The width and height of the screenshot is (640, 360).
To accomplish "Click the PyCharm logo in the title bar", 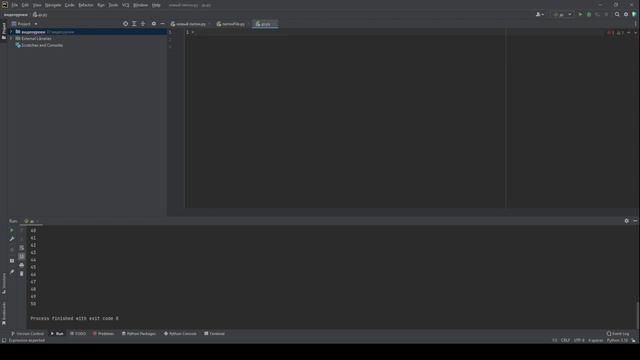I will pos(5,5).
